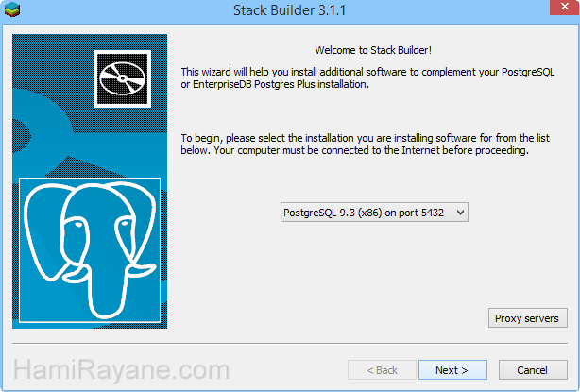The image size is (580, 392).
Task: Click the Next > button
Action: point(452,370)
